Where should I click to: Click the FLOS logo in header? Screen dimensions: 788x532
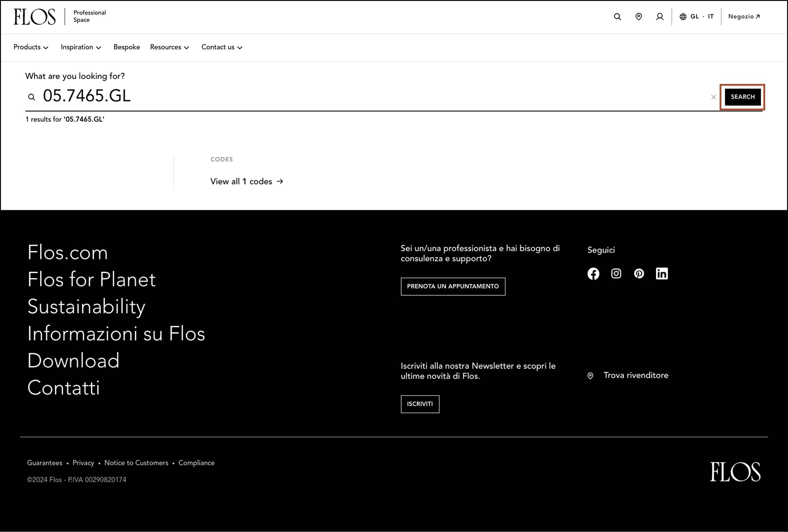coord(34,17)
